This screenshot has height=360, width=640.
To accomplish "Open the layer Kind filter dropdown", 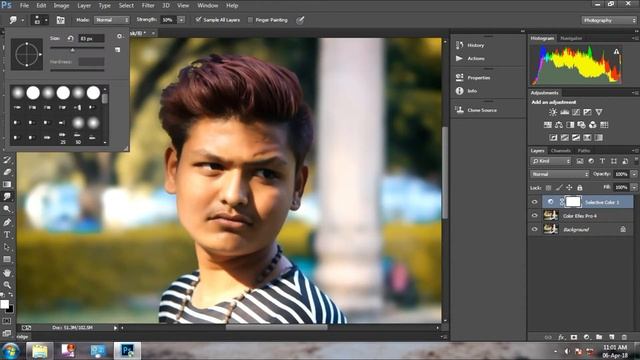I will [551, 161].
